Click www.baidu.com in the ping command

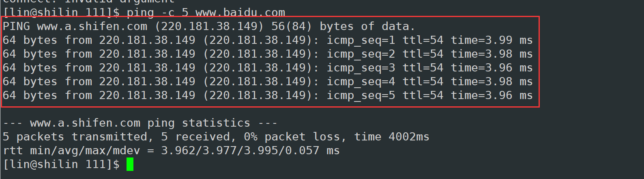point(240,13)
